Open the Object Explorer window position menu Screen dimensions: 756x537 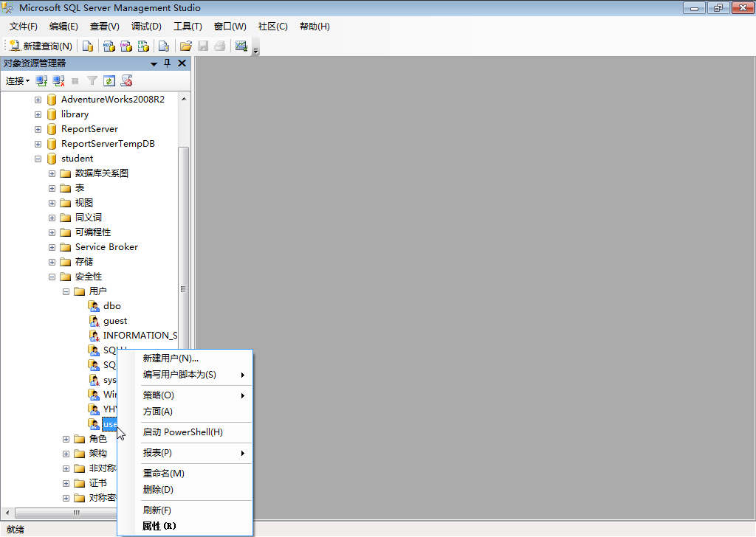(x=154, y=63)
